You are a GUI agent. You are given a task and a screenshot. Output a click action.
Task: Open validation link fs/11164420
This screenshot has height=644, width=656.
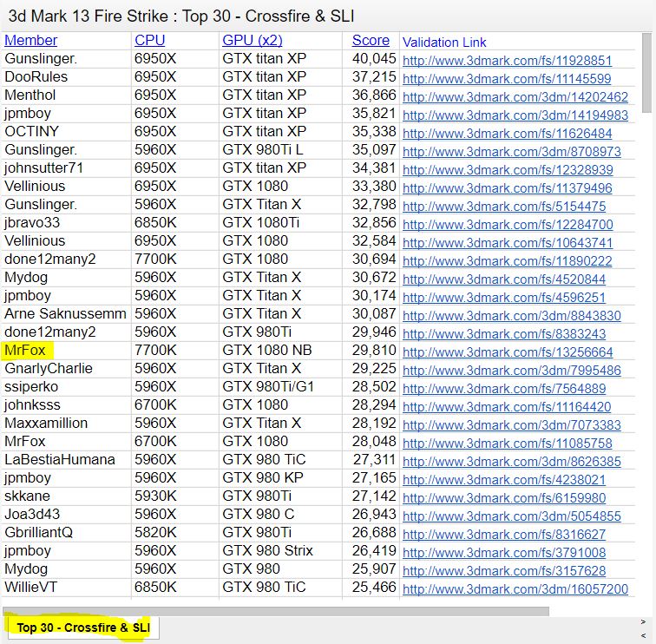pyautogui.click(x=506, y=407)
